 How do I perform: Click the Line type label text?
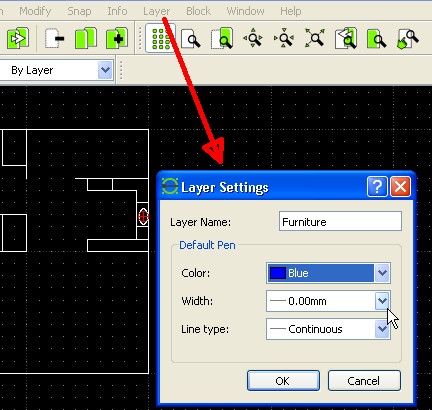pyautogui.click(x=205, y=329)
